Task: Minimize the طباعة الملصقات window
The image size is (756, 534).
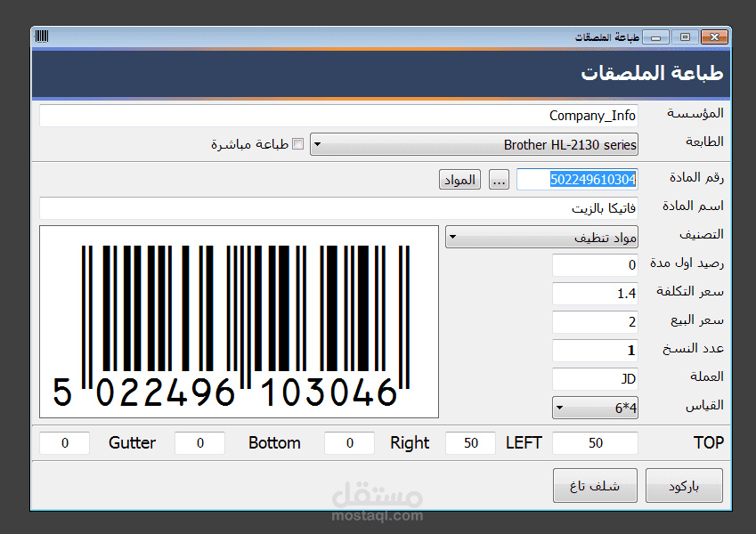Action: pos(655,37)
